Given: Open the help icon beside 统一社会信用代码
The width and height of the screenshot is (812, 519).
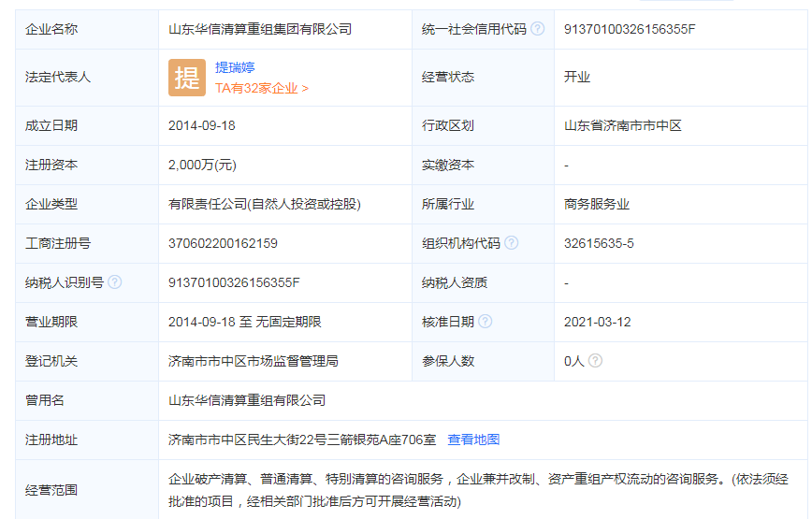Looking at the screenshot, I should (x=538, y=28).
